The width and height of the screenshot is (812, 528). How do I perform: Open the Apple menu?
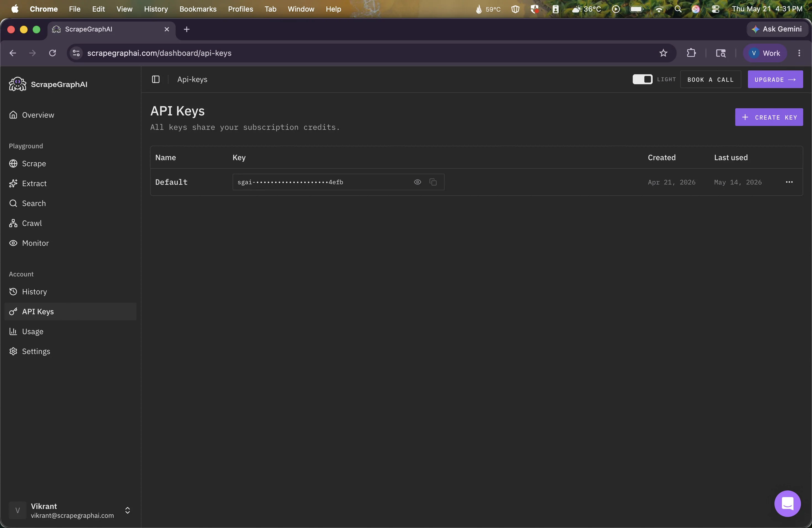point(15,9)
